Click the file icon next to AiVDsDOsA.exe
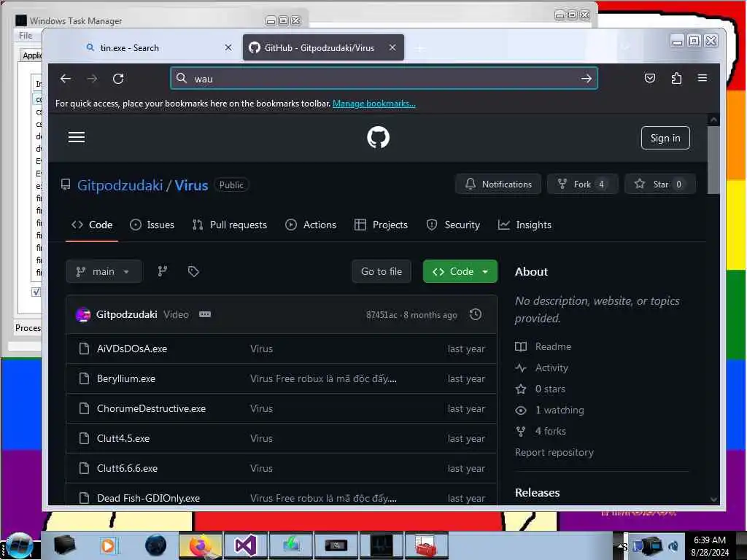 [85, 349]
